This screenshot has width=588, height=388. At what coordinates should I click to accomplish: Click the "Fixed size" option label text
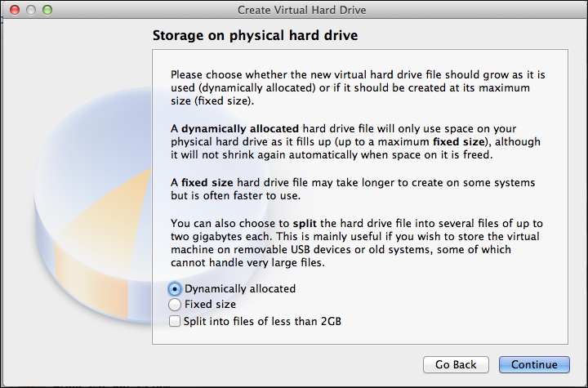pos(210,305)
